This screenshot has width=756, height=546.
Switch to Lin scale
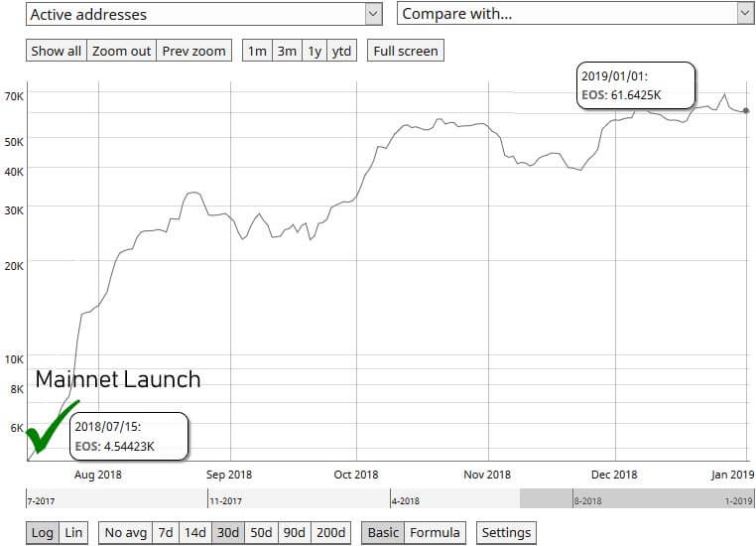[x=73, y=532]
